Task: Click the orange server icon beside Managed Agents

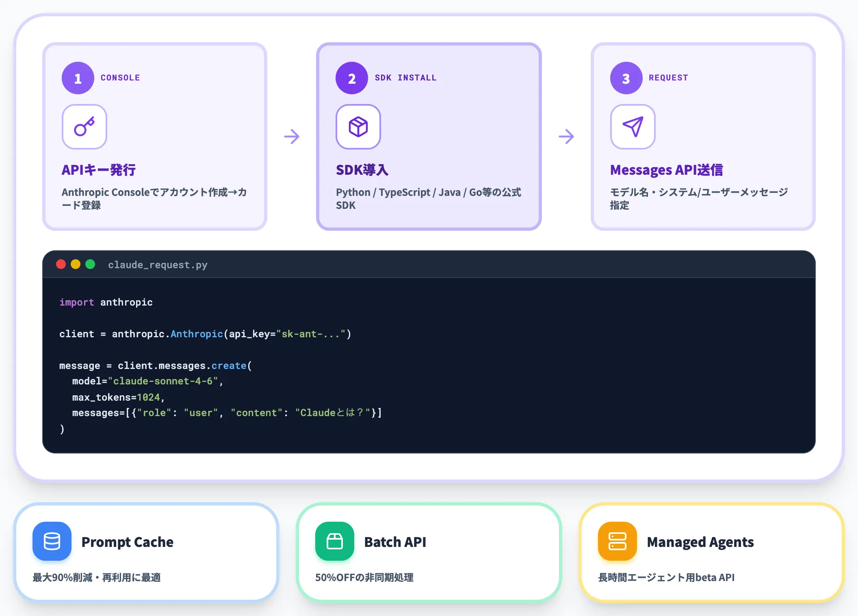Action: [617, 541]
